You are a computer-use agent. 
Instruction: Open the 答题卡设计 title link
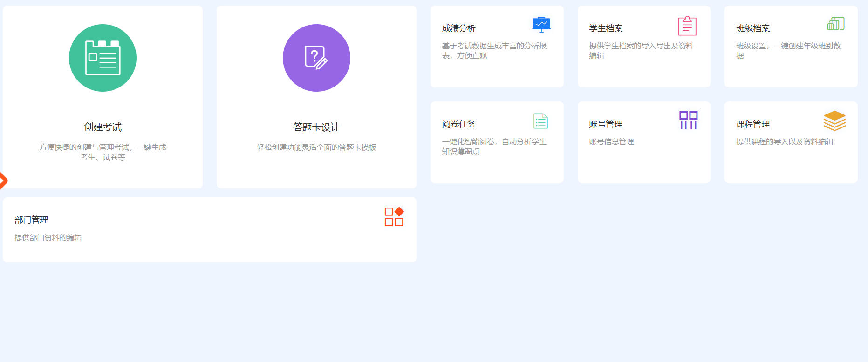pyautogui.click(x=316, y=127)
